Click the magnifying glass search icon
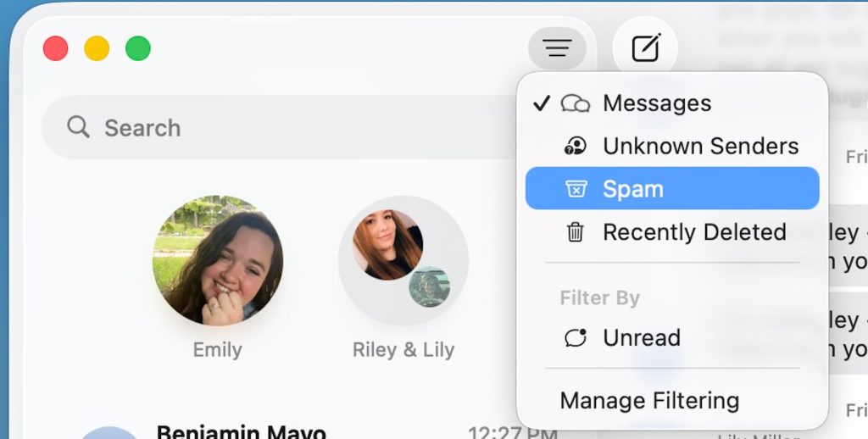Image resolution: width=868 pixels, height=439 pixels. (x=79, y=127)
